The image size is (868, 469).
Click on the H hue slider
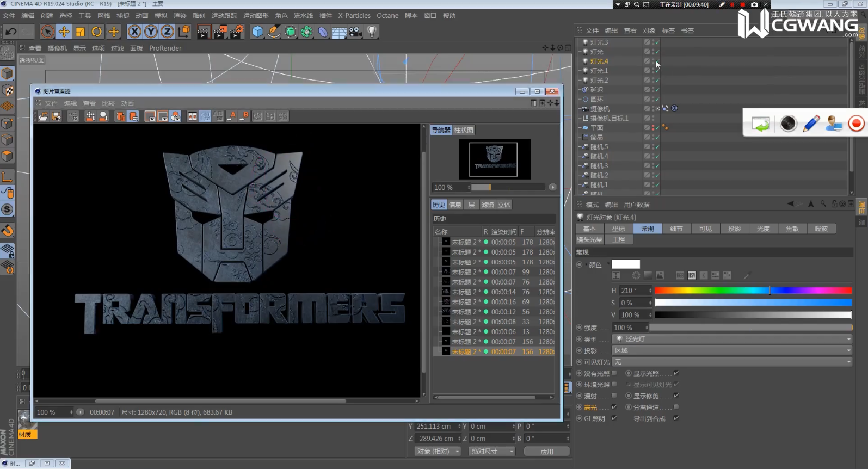[753, 291]
